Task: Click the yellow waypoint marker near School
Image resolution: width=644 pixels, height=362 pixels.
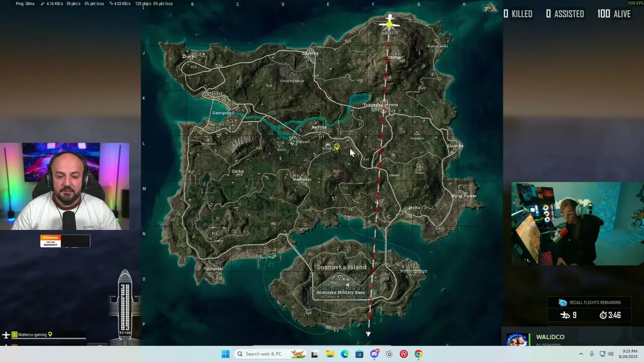Action: click(x=337, y=147)
